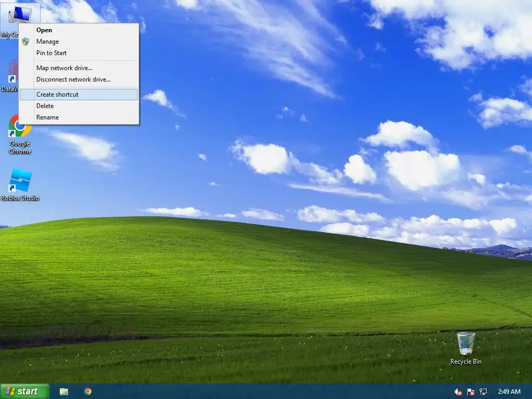
Task: Click the Recycle Bin label text
Action: (x=466, y=362)
